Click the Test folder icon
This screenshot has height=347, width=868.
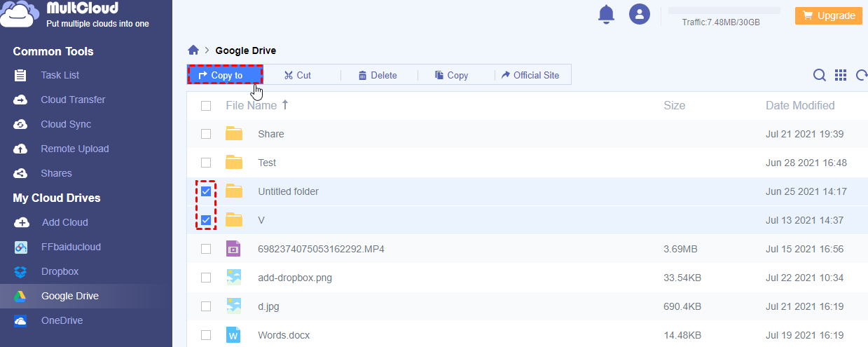point(234,163)
